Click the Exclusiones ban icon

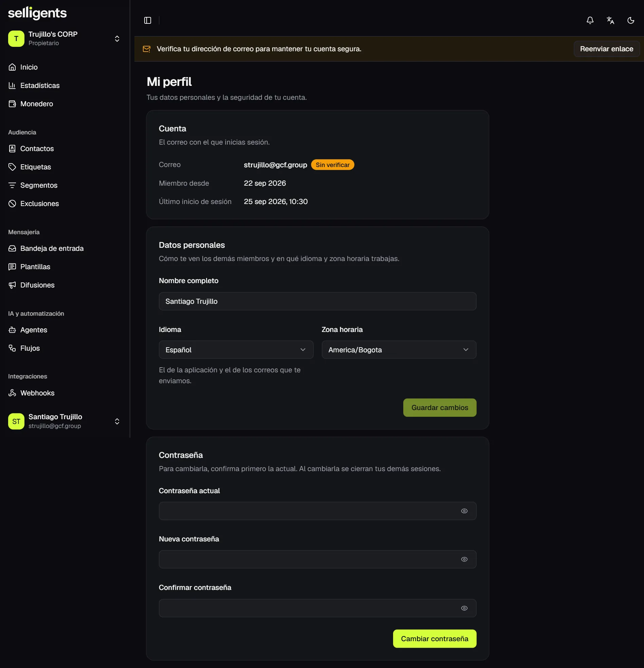[12, 204]
